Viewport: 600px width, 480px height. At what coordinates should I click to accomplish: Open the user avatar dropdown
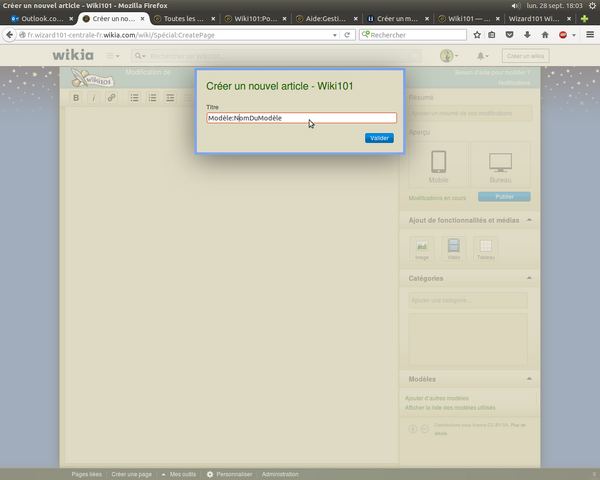point(449,56)
